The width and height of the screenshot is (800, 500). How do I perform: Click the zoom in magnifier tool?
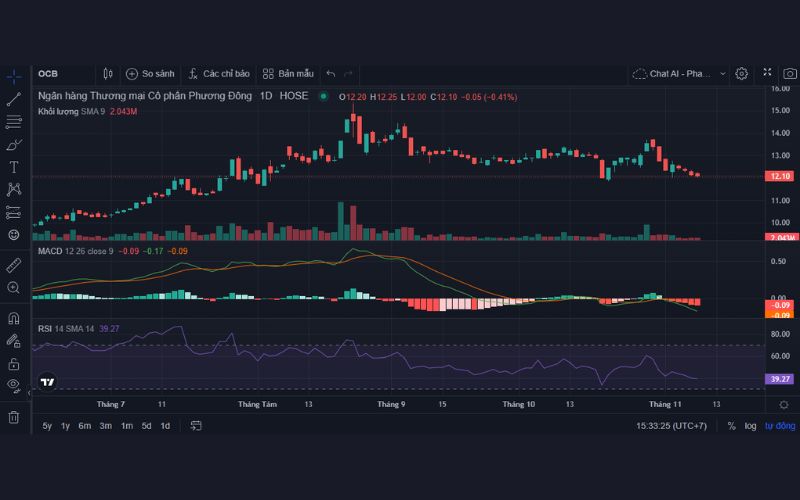[x=14, y=288]
